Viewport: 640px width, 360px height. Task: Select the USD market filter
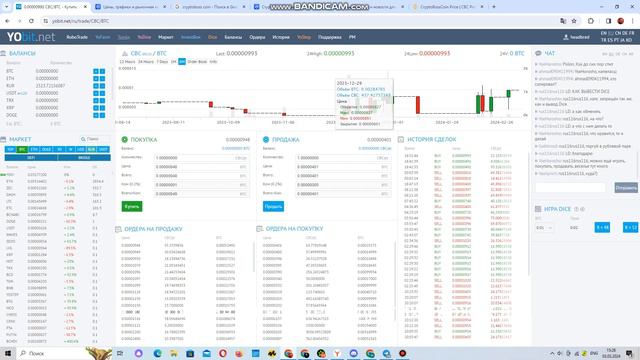pos(80,149)
